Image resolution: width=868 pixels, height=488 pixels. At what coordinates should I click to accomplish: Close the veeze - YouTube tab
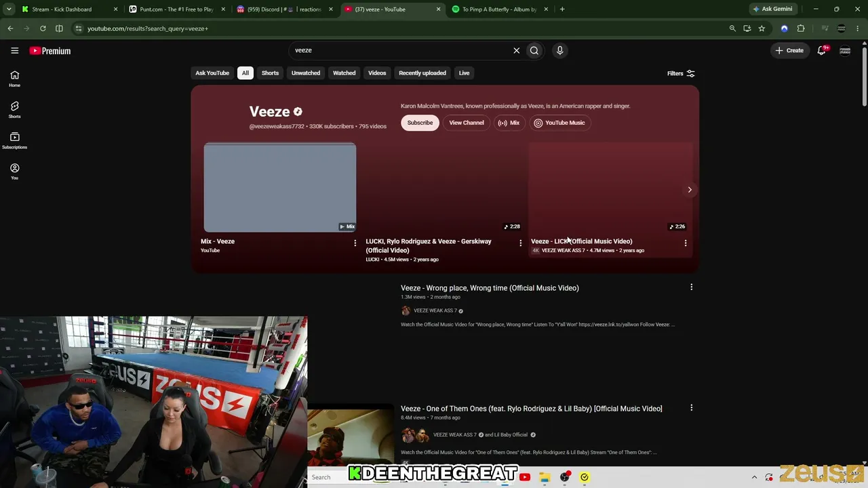pos(438,9)
